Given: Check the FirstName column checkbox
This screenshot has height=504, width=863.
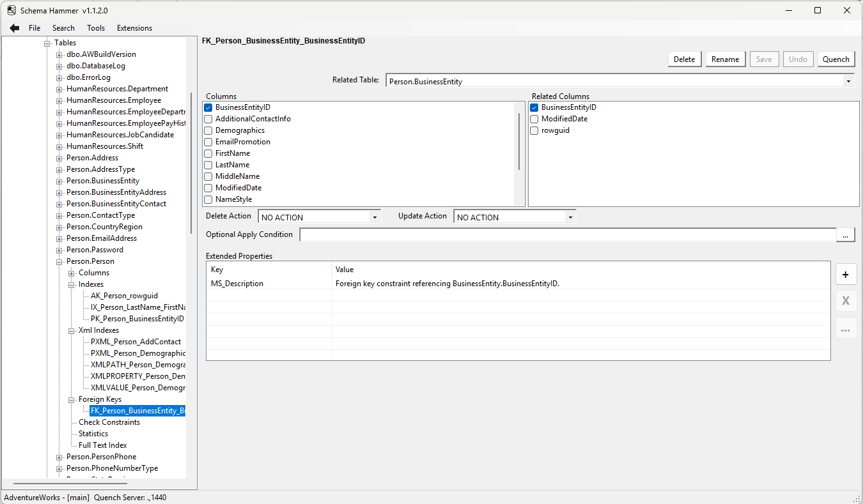Looking at the screenshot, I should pos(208,153).
